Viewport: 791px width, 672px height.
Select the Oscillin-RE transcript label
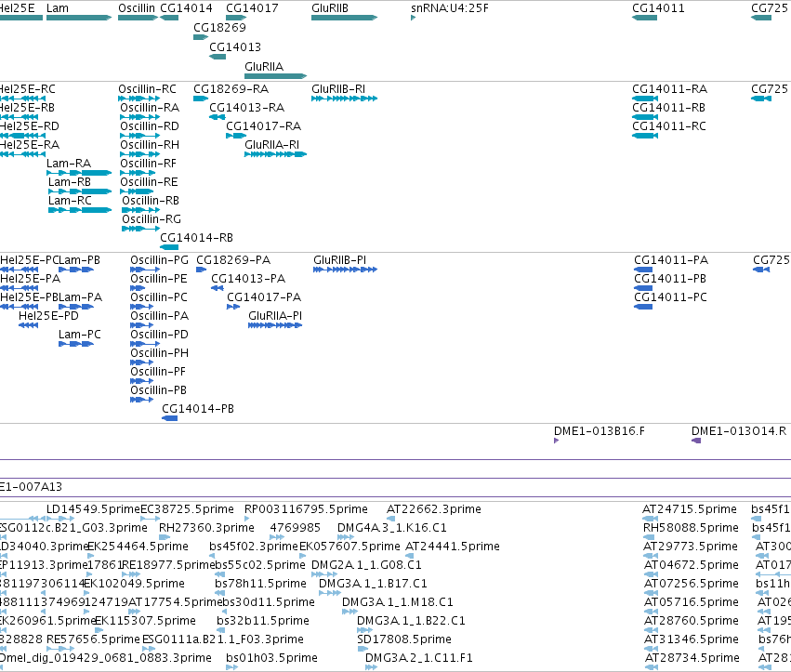click(x=149, y=181)
